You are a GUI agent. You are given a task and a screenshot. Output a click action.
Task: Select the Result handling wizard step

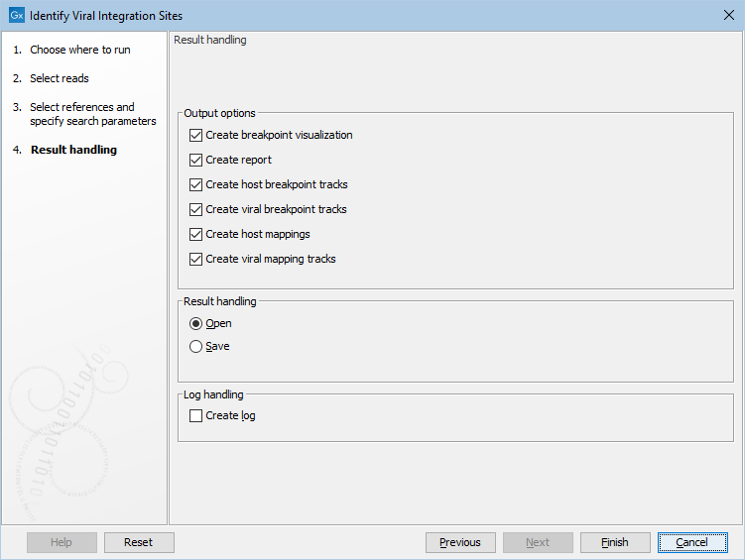pyautogui.click(x=73, y=150)
